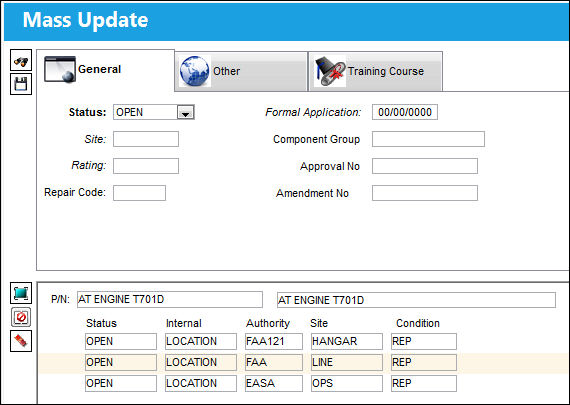
Task: Click the red cancel circle icon
Action: click(21, 317)
